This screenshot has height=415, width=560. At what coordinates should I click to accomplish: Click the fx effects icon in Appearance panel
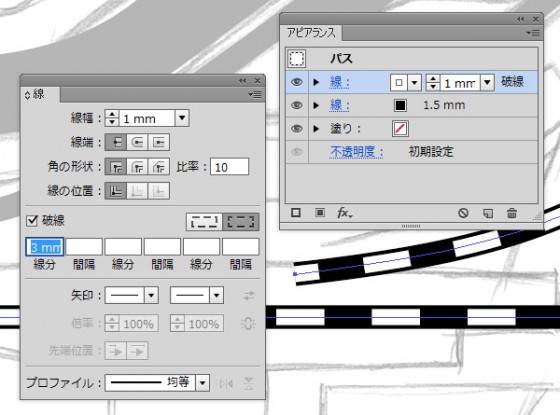point(344,213)
